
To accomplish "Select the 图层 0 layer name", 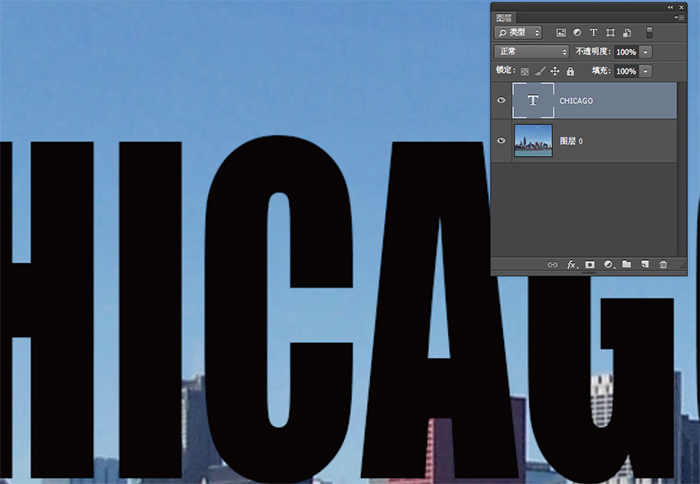I will (571, 141).
